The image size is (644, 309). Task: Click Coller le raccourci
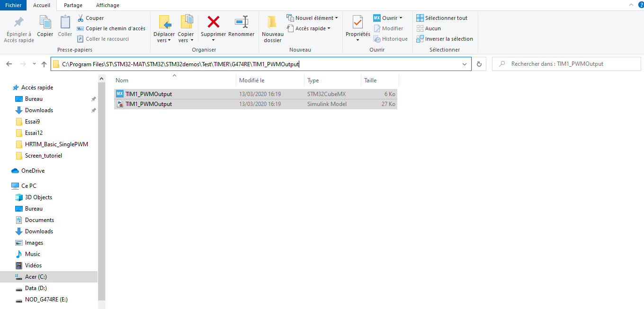click(103, 39)
